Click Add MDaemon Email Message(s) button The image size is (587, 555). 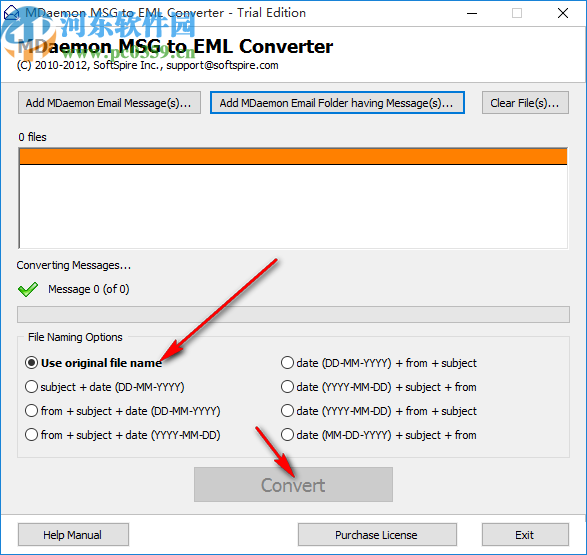tap(109, 103)
